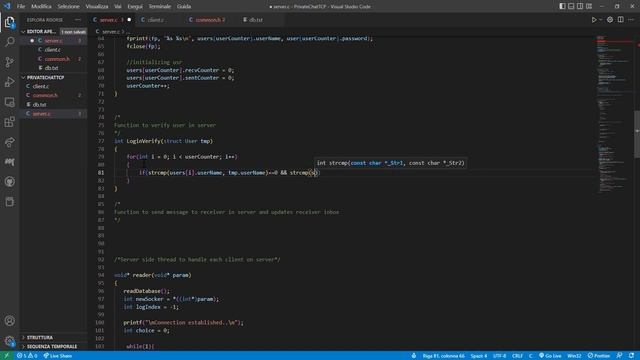Click Prettier in status bar
The height and width of the screenshot is (360, 640).
[x=599, y=356]
